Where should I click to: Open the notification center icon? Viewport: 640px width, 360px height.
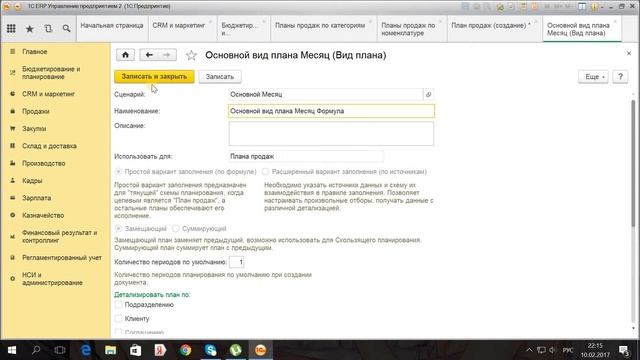pos(623,350)
